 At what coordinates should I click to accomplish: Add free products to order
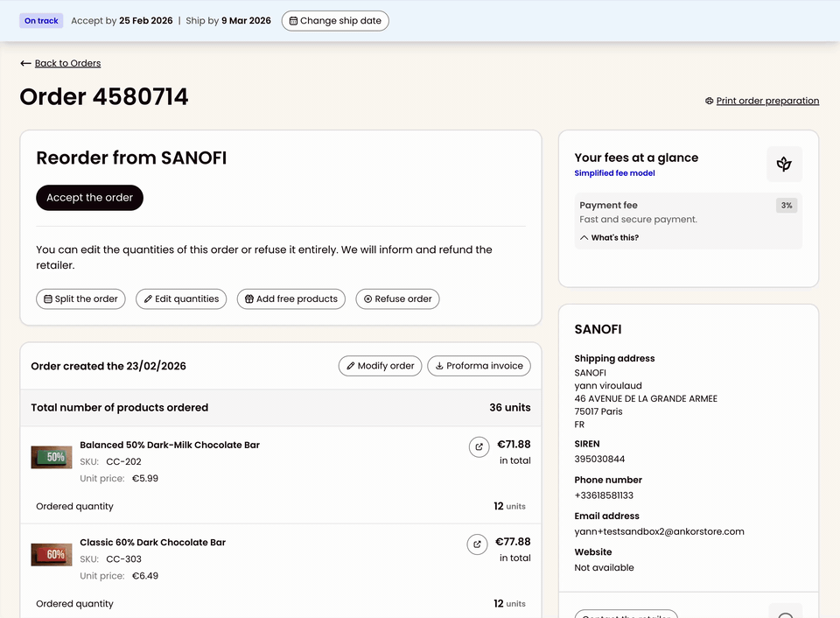pos(291,299)
